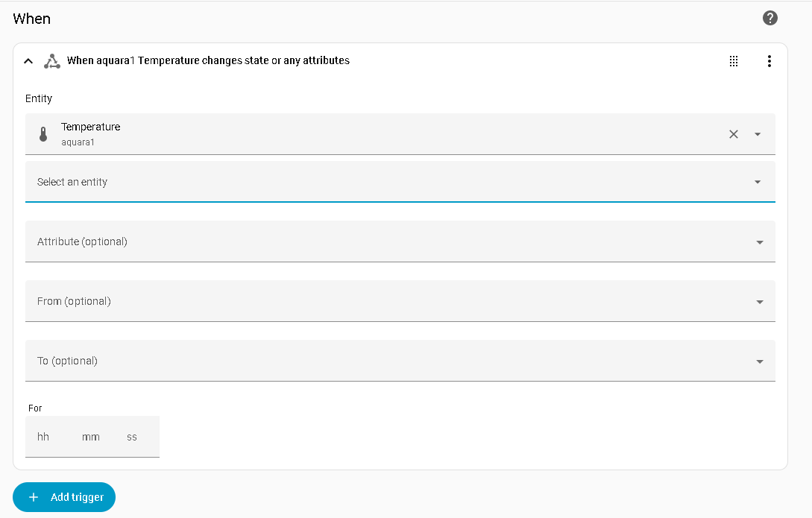Expand the Attribute (optional) dropdown
812x518 pixels.
point(400,241)
